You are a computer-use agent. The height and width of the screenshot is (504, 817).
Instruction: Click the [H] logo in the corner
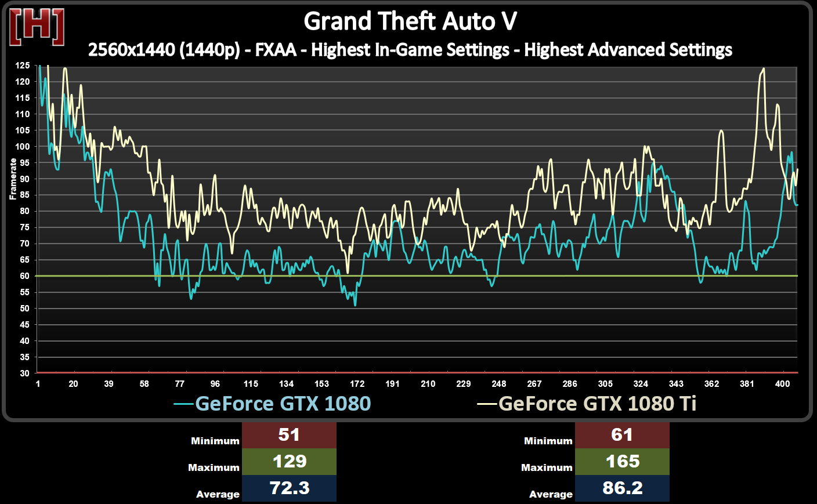[x=37, y=27]
